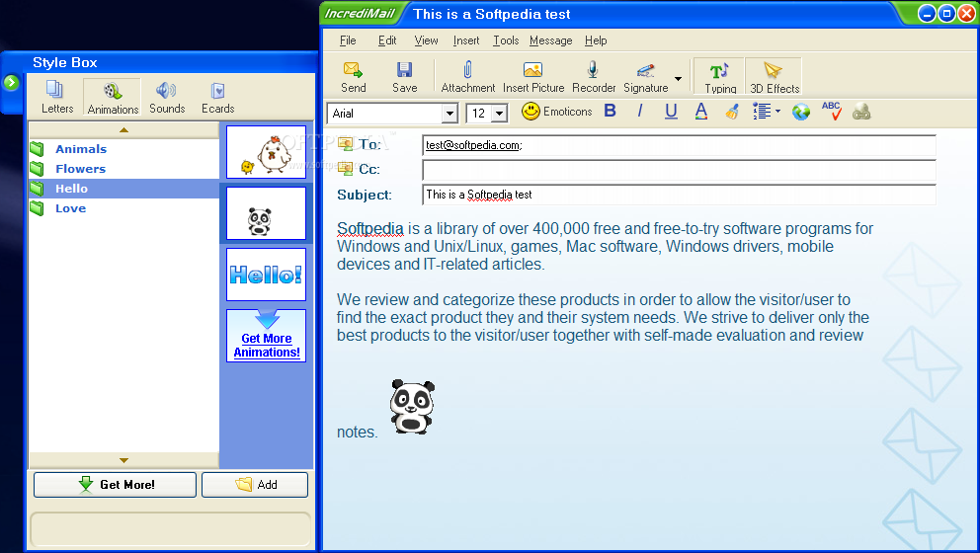Switch to Sounds tab in Style Box
This screenshot has width=980, height=553.
coord(167,98)
